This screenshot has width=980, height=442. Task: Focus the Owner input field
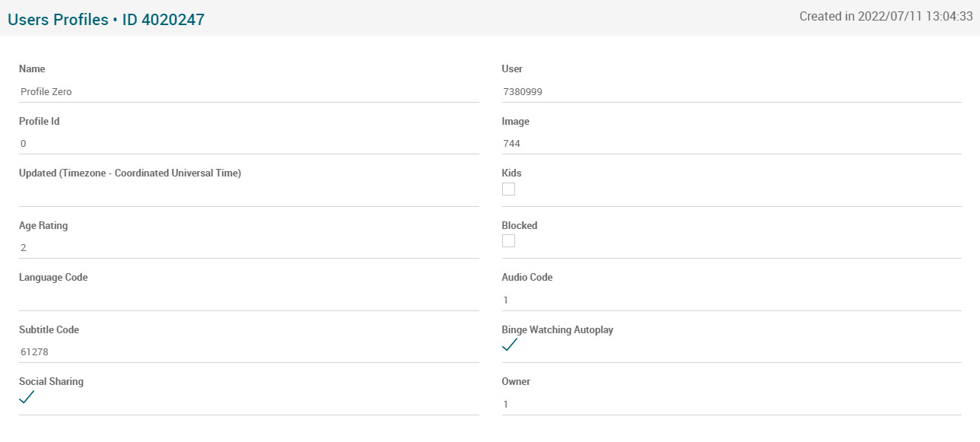pos(731,405)
